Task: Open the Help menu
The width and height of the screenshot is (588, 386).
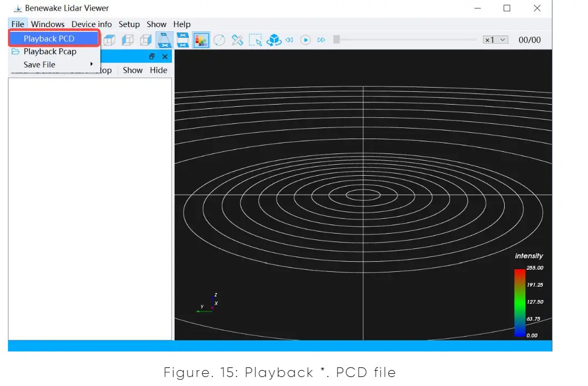Action: coord(182,24)
